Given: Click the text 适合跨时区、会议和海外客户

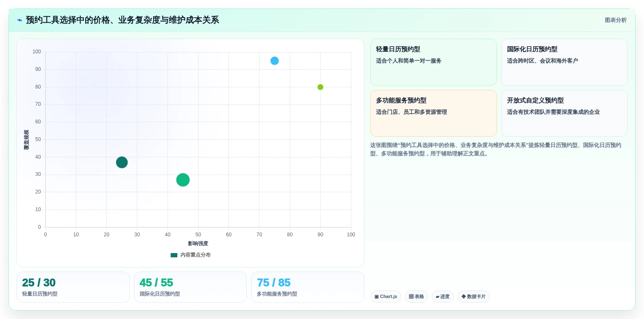Looking at the screenshot, I should pyautogui.click(x=542, y=61).
